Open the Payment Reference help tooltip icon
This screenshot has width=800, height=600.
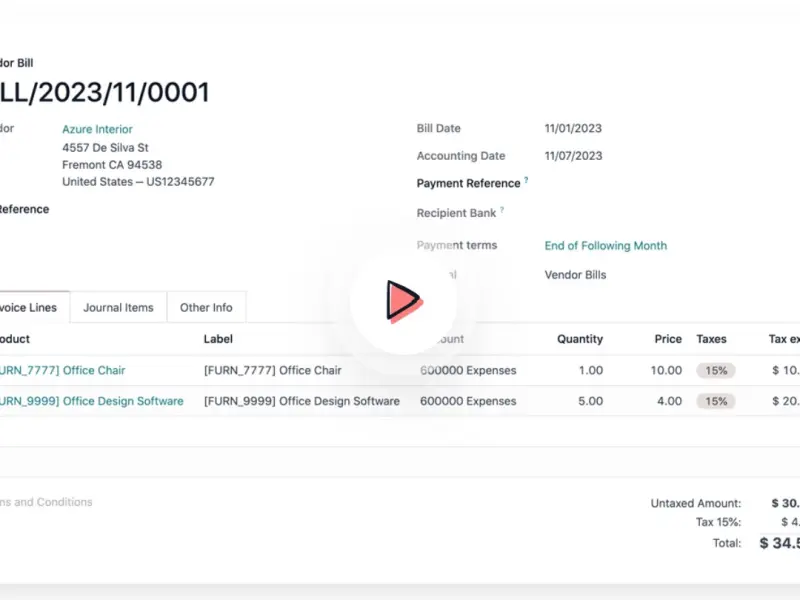pyautogui.click(x=526, y=181)
